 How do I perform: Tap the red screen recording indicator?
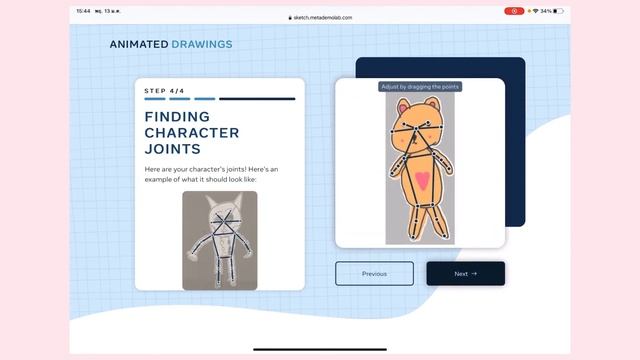click(514, 11)
